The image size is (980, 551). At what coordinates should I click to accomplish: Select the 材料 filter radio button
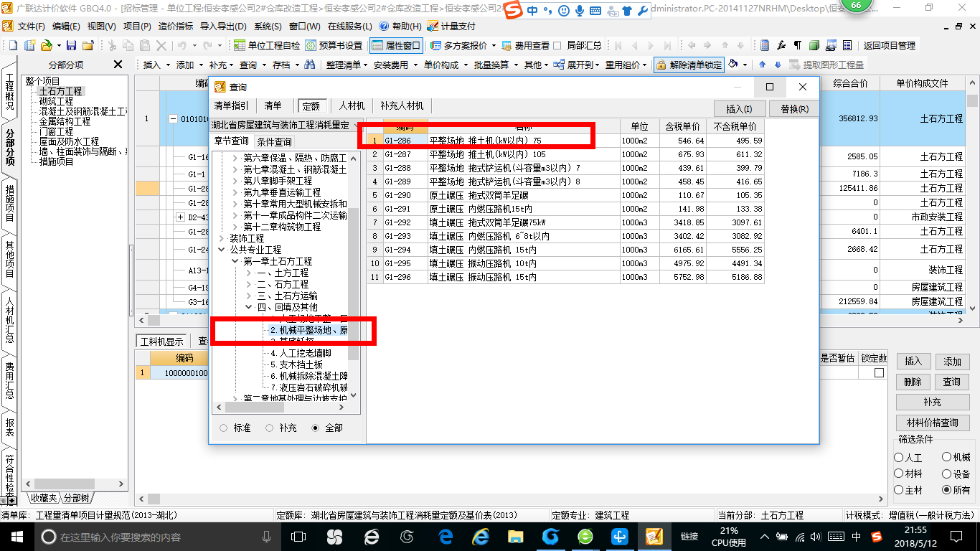pos(899,474)
